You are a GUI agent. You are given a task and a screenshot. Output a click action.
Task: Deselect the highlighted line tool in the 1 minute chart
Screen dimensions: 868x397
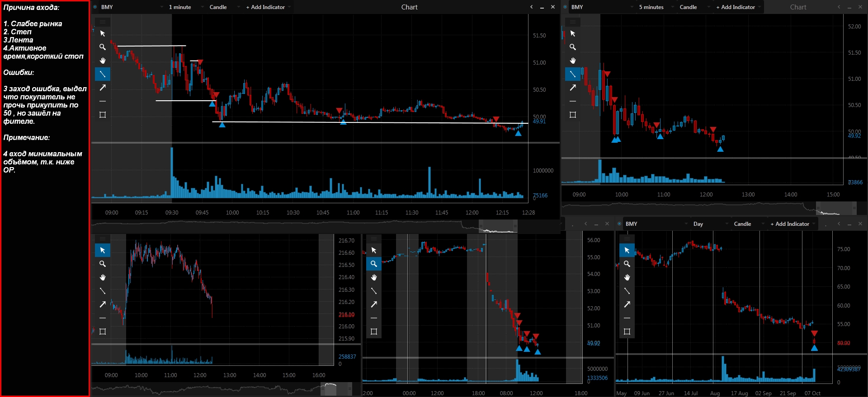tap(103, 74)
